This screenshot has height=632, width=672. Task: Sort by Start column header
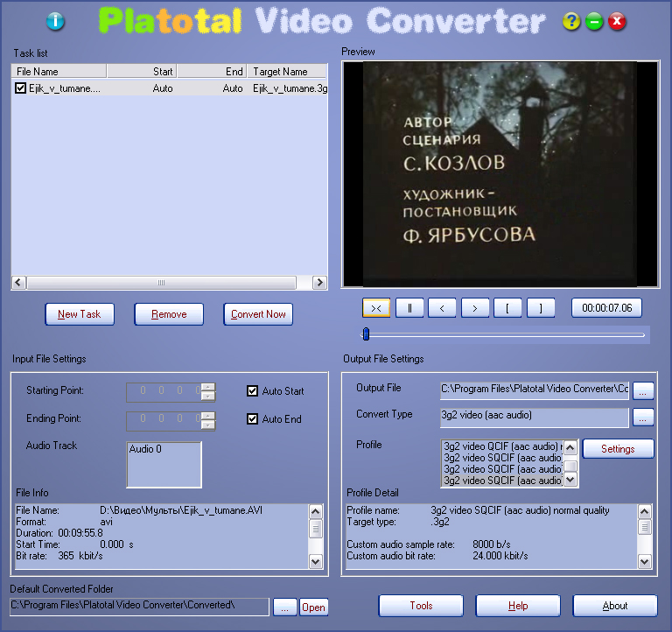(x=142, y=71)
